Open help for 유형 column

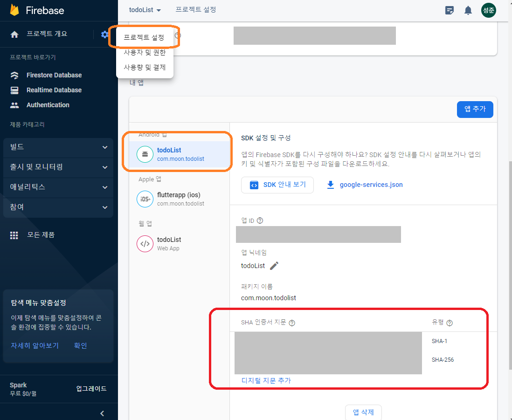tap(450, 323)
